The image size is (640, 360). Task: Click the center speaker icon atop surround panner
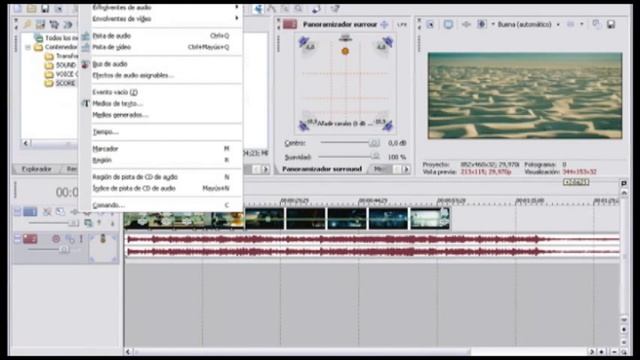[x=345, y=39]
